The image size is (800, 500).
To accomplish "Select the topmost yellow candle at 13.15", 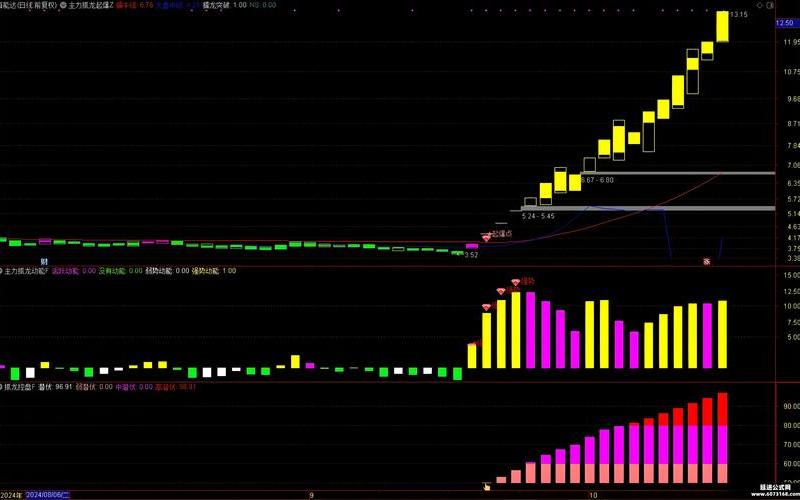I will (722, 26).
